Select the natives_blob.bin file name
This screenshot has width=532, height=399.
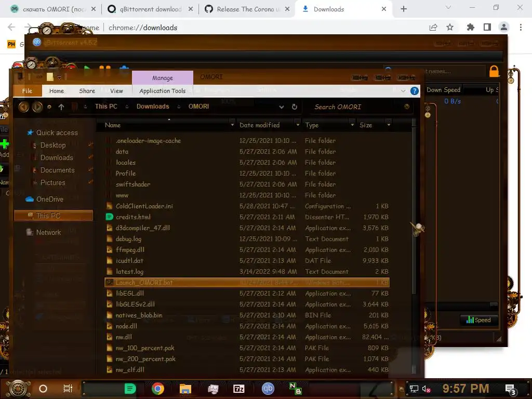tap(139, 315)
